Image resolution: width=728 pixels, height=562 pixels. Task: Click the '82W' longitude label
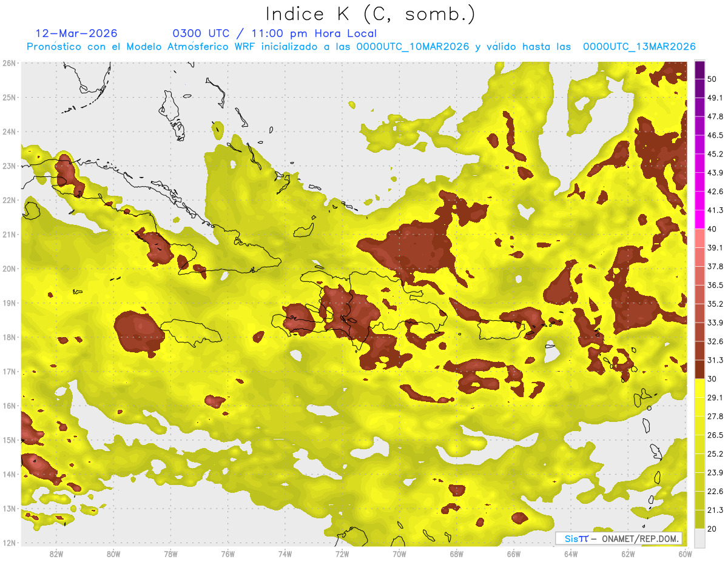56,554
